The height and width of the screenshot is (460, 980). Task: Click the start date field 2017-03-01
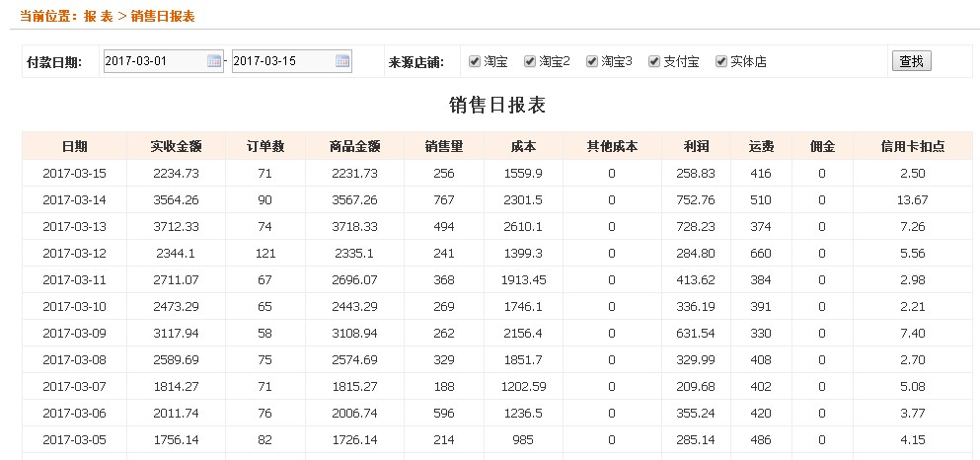[x=153, y=61]
